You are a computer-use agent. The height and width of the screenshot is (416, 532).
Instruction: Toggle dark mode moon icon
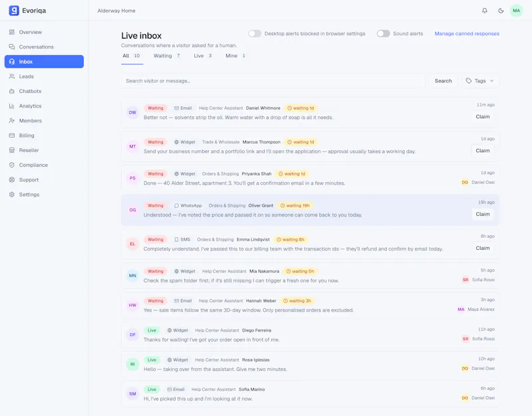[501, 11]
